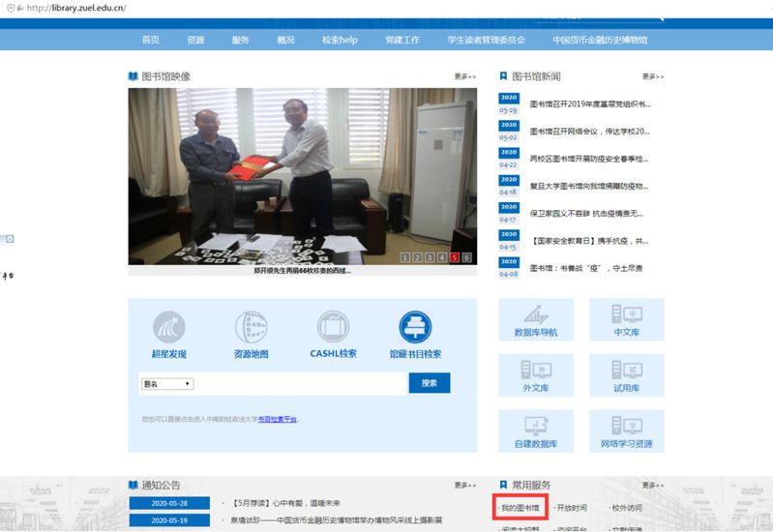Click the blue 搜索 button
The image size is (773, 532).
click(430, 383)
